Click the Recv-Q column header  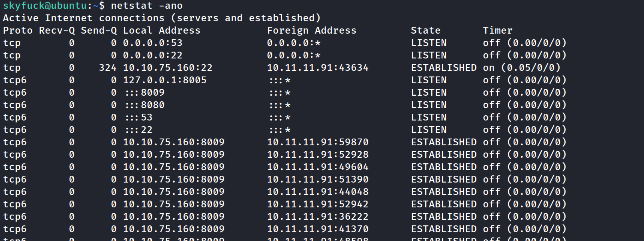(x=57, y=30)
